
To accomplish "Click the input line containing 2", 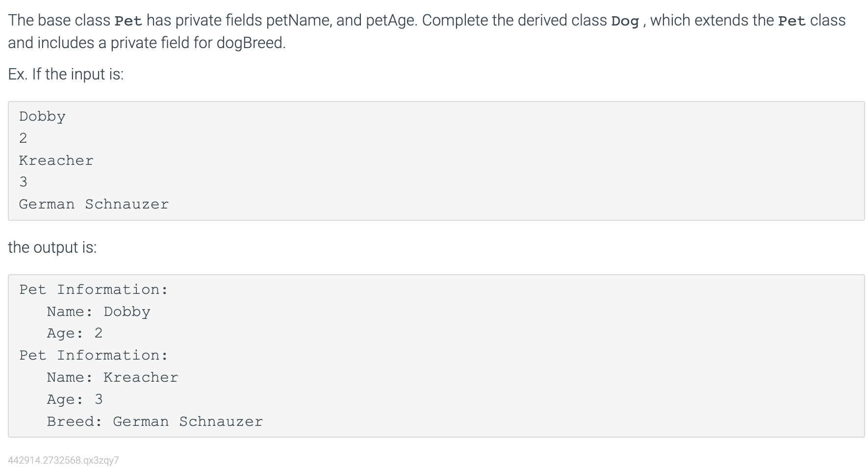I will click(23, 138).
